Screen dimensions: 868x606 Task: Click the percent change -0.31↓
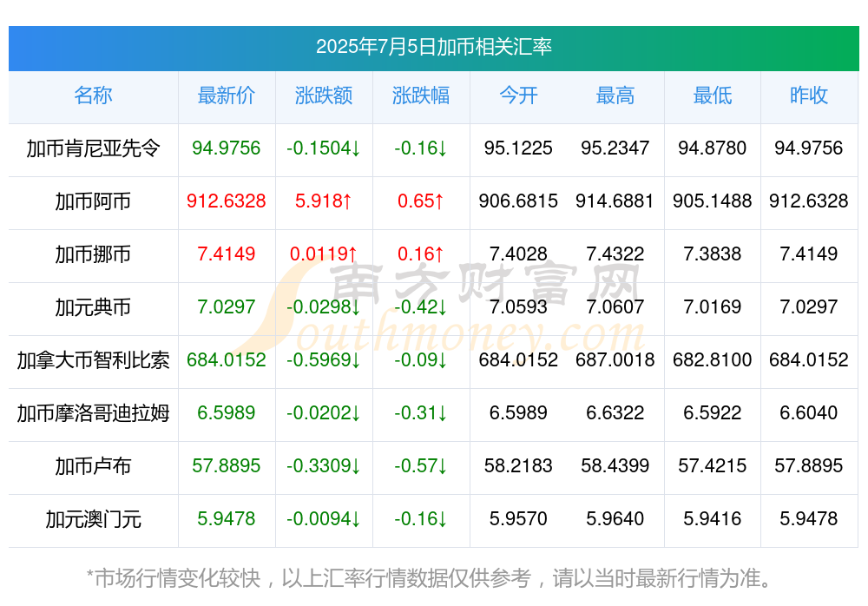[x=421, y=412]
